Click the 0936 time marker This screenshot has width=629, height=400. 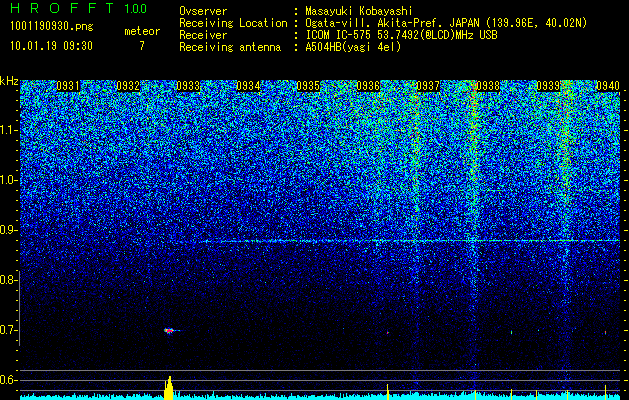point(368,86)
